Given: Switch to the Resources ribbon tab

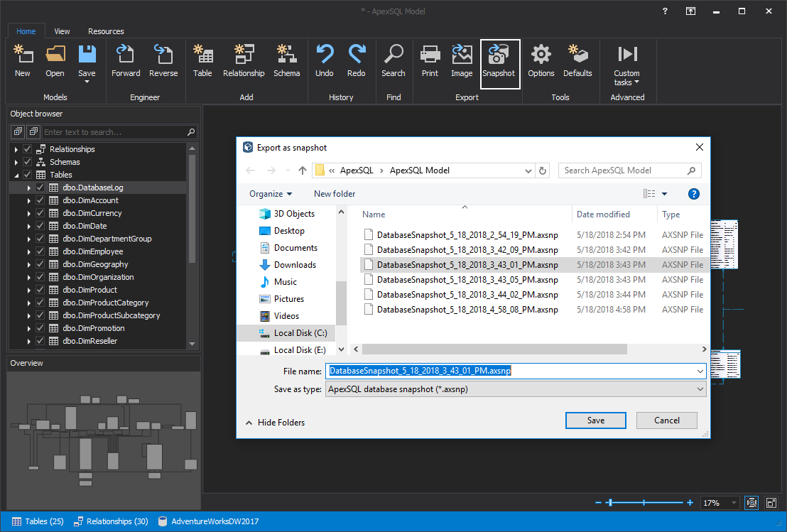Looking at the screenshot, I should tap(106, 31).
